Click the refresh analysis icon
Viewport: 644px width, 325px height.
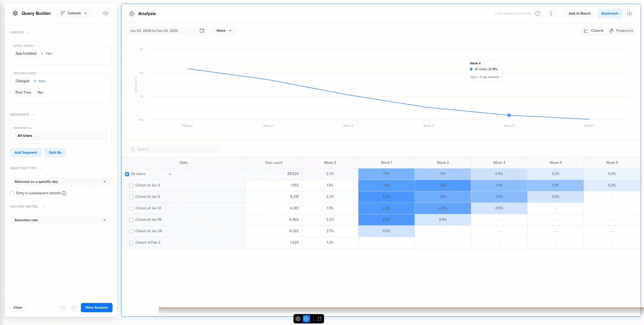(x=537, y=14)
